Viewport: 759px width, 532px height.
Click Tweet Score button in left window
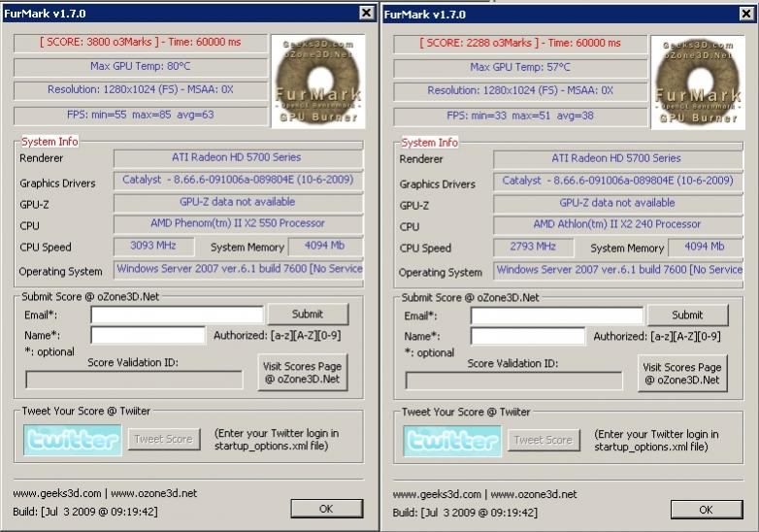pyautogui.click(x=164, y=439)
